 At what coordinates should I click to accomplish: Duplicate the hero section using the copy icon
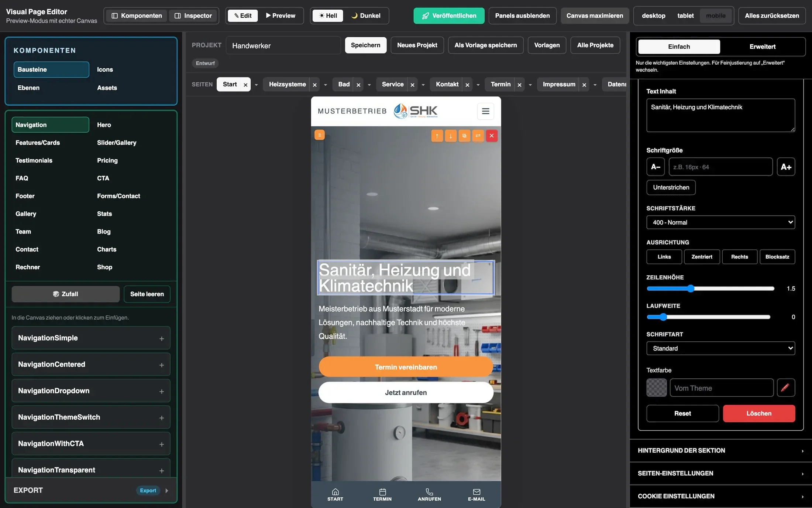pos(464,136)
